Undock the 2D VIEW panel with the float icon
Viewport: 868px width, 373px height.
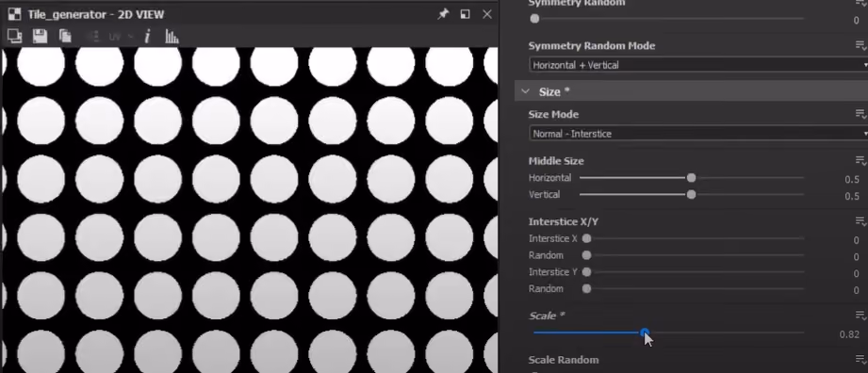[x=465, y=14]
